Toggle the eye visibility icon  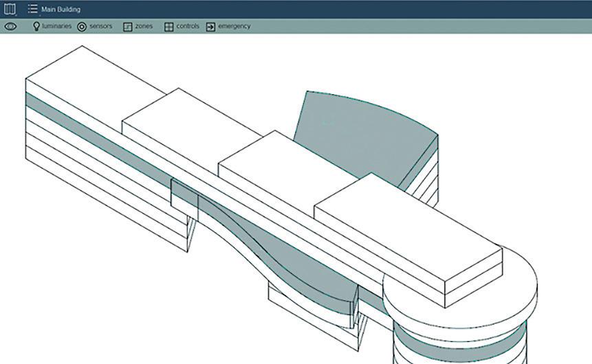[x=10, y=26]
